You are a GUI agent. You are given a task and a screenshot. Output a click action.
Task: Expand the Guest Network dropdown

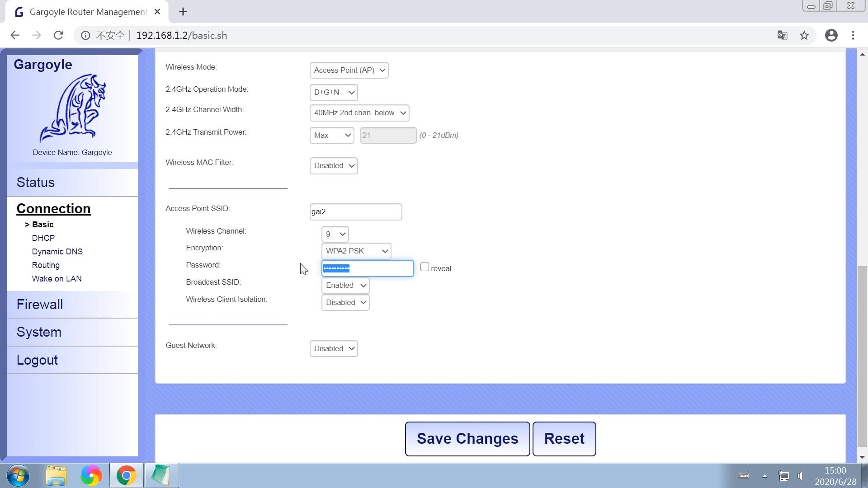[x=333, y=348]
